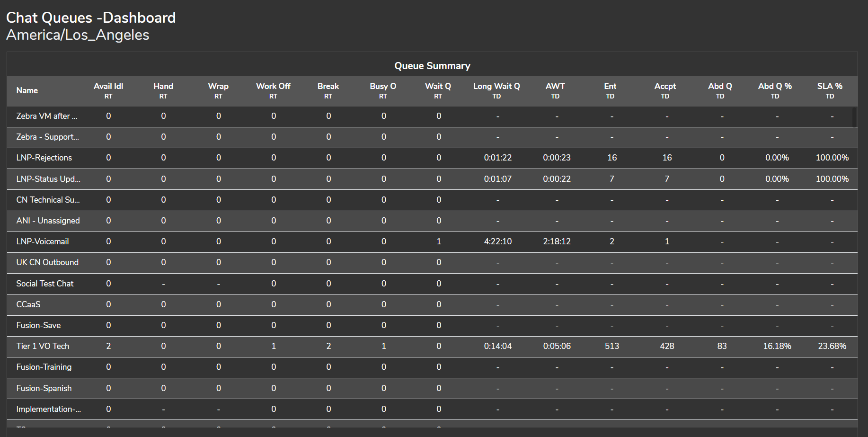868x437 pixels.
Task: Click LNP-Rejections Ent value 16
Action: click(x=612, y=158)
